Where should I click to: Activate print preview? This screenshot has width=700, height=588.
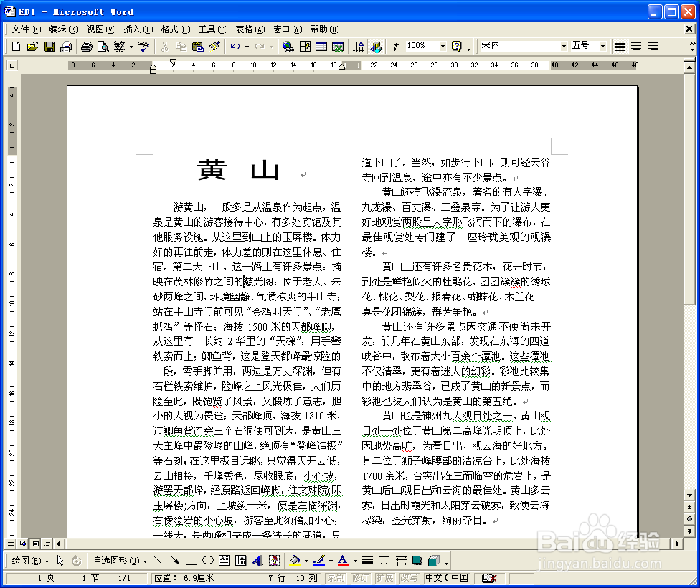pos(104,46)
